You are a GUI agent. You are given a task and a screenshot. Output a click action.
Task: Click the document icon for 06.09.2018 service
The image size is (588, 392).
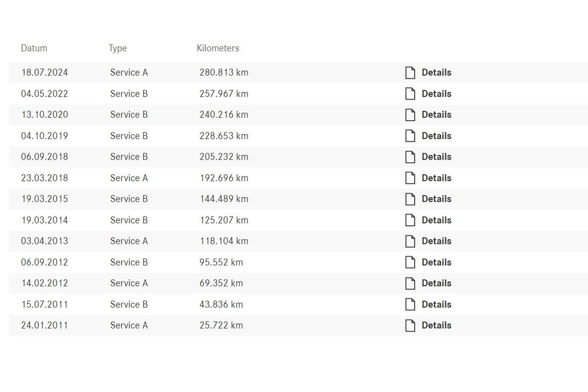pyautogui.click(x=410, y=157)
